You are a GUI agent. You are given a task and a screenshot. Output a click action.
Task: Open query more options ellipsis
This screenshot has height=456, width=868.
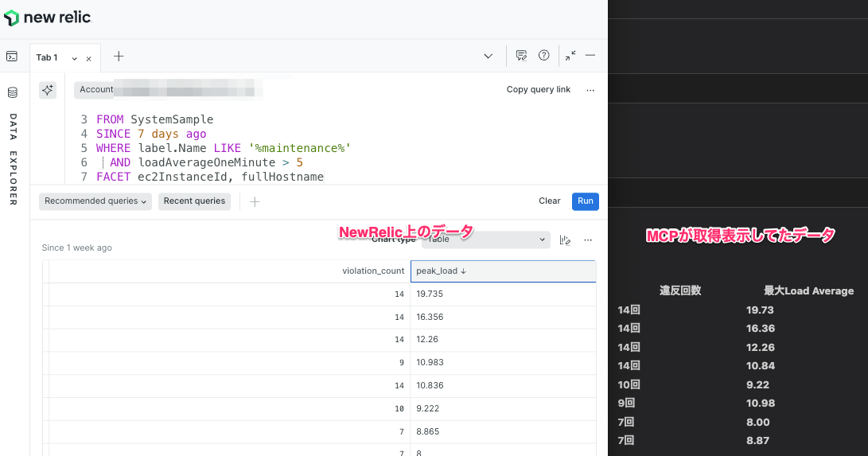(590, 90)
